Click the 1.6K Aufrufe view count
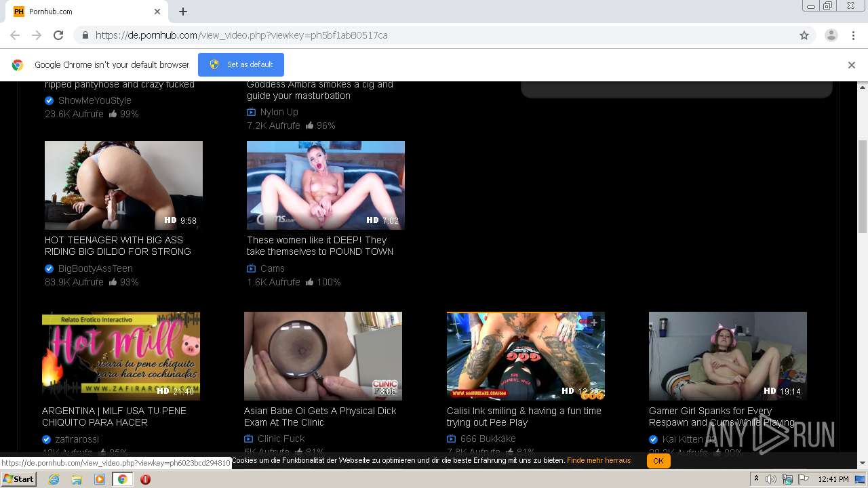Image resolution: width=868 pixels, height=488 pixels. tap(273, 282)
